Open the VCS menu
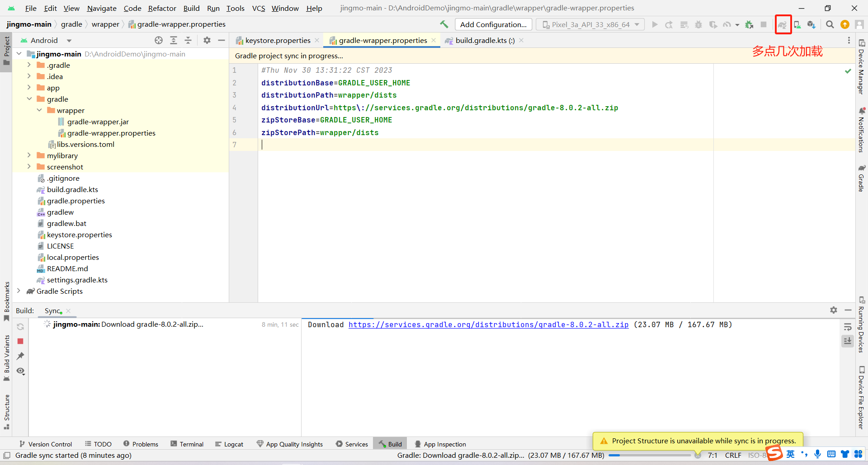Screen dimensions: 868x465 [259, 8]
